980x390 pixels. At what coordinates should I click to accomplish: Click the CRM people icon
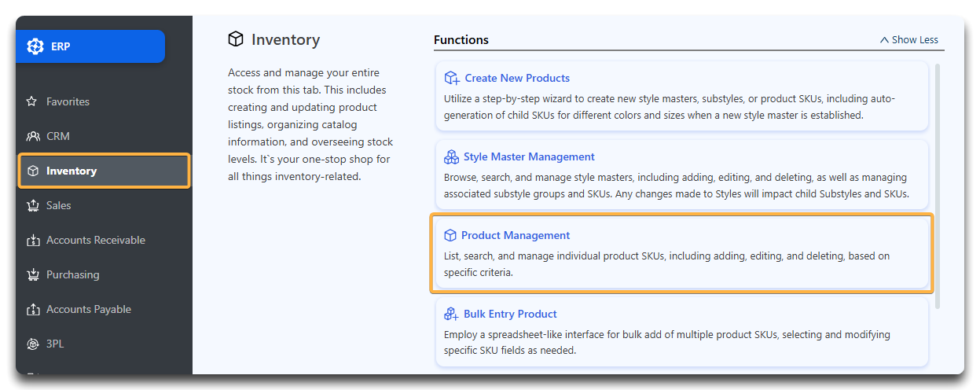click(x=33, y=136)
